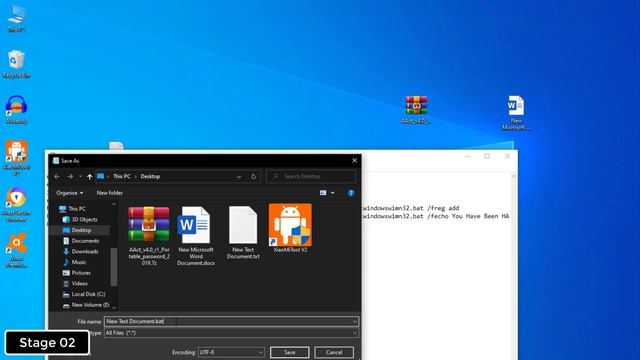Go back in Save As dialog
Viewport: 640px width, 360px height.
coord(57,176)
